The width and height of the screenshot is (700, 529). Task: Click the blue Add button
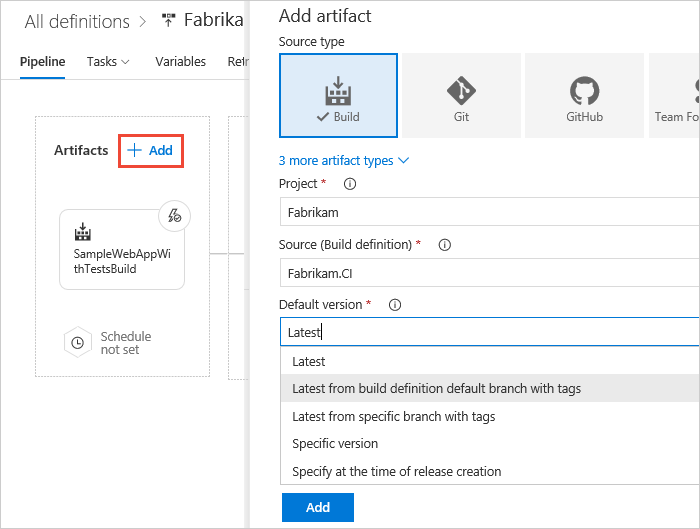tap(318, 507)
